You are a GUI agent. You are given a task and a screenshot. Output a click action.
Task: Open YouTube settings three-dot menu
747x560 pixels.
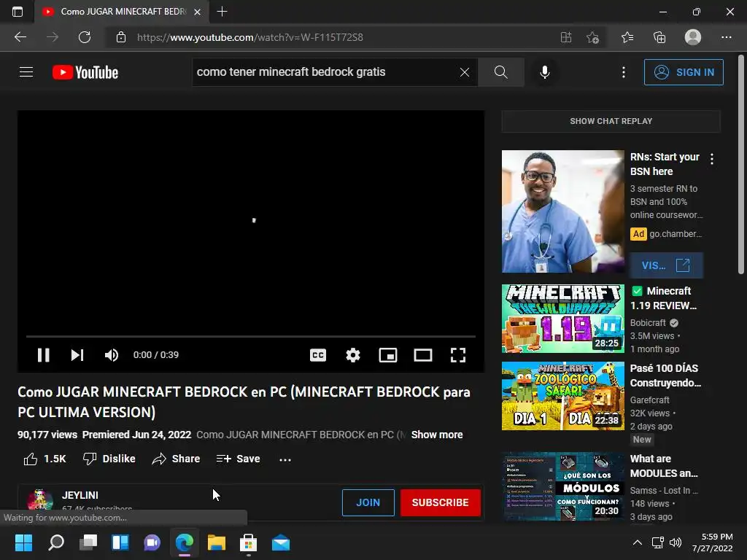tap(623, 72)
